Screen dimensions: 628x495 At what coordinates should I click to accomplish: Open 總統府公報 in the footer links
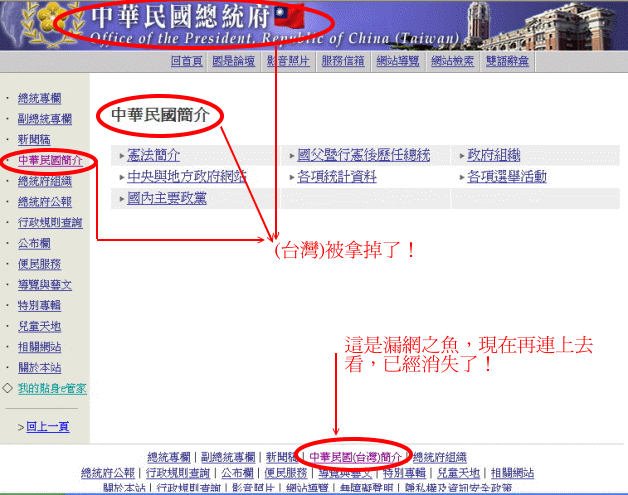pyautogui.click(x=108, y=473)
